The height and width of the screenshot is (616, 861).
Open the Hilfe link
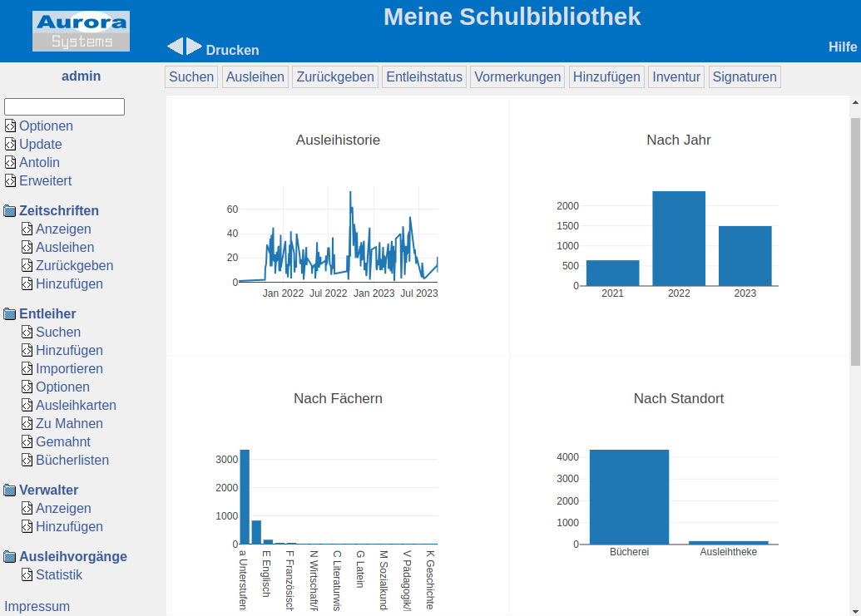(x=842, y=47)
